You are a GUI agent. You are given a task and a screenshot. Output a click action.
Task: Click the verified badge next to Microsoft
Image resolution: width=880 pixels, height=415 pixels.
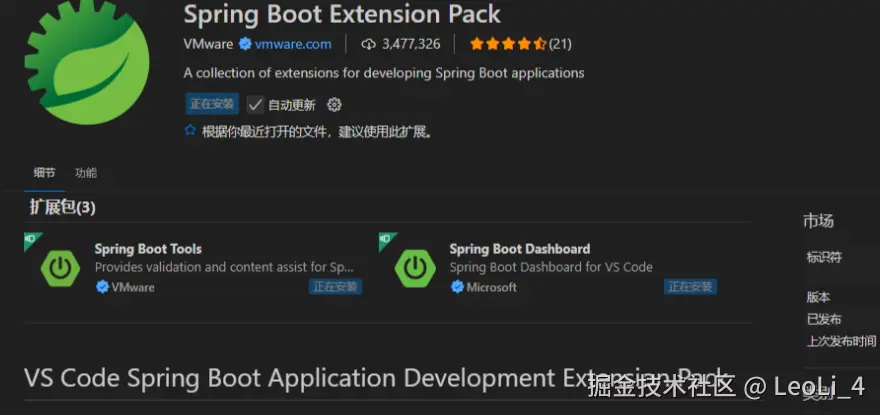[x=457, y=287]
